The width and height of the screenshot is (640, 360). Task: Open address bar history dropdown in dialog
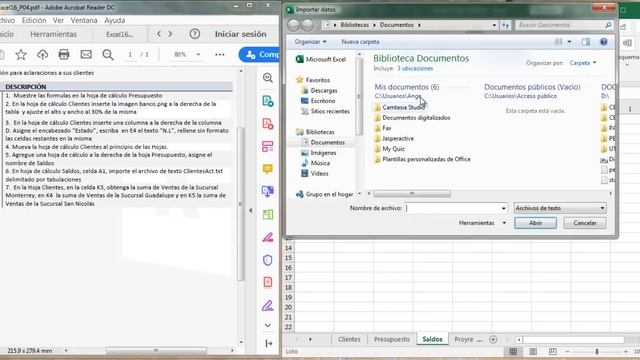[494, 25]
